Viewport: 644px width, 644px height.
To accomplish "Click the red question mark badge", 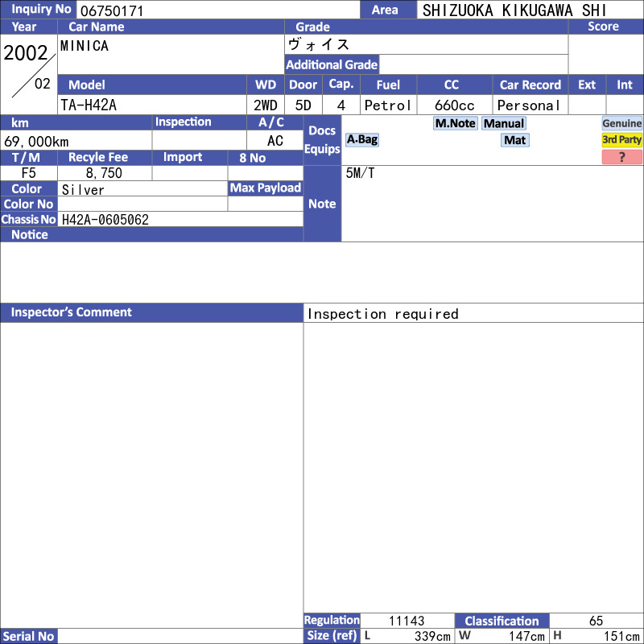I will click(622, 157).
